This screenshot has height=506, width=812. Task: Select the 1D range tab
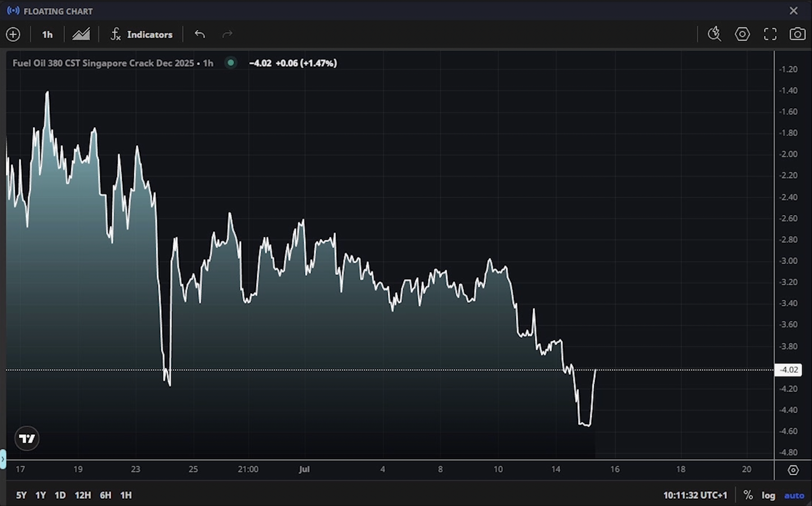point(60,495)
